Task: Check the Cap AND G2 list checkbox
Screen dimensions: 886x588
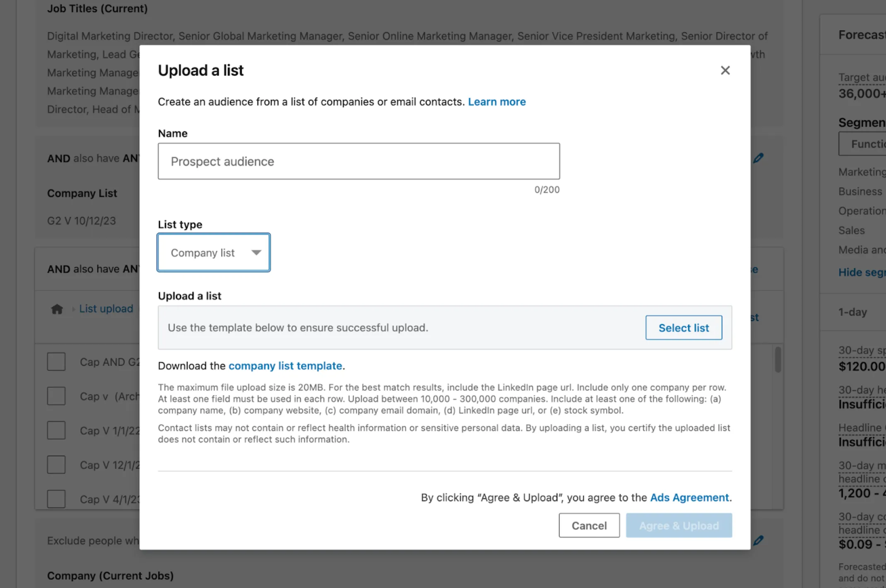Action: coord(56,362)
